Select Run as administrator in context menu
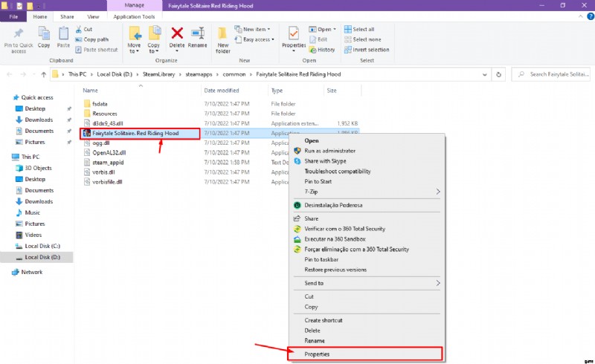The height and width of the screenshot is (364, 595). coord(329,150)
